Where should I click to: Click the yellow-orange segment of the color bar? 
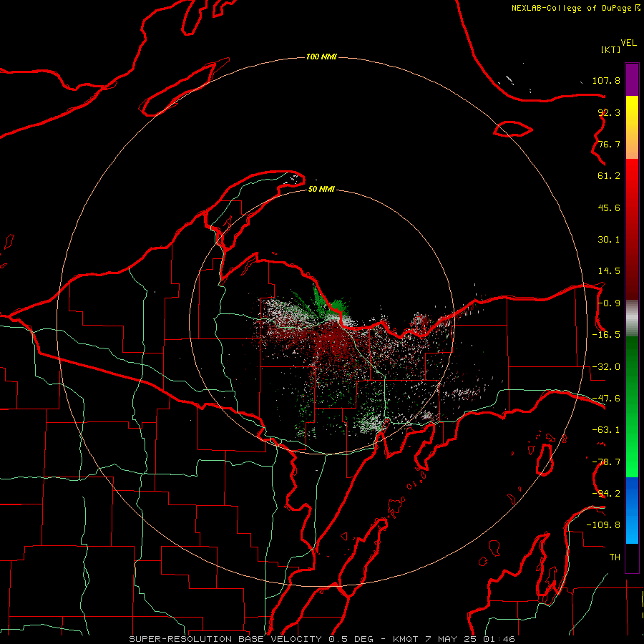coord(632,127)
